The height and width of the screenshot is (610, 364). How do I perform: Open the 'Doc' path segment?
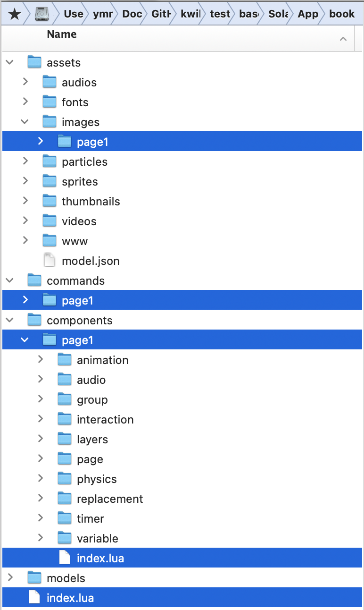coord(132,14)
